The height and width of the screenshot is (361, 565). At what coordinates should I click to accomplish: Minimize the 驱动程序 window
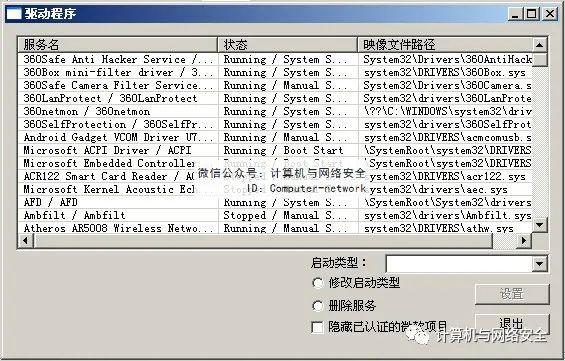516,14
